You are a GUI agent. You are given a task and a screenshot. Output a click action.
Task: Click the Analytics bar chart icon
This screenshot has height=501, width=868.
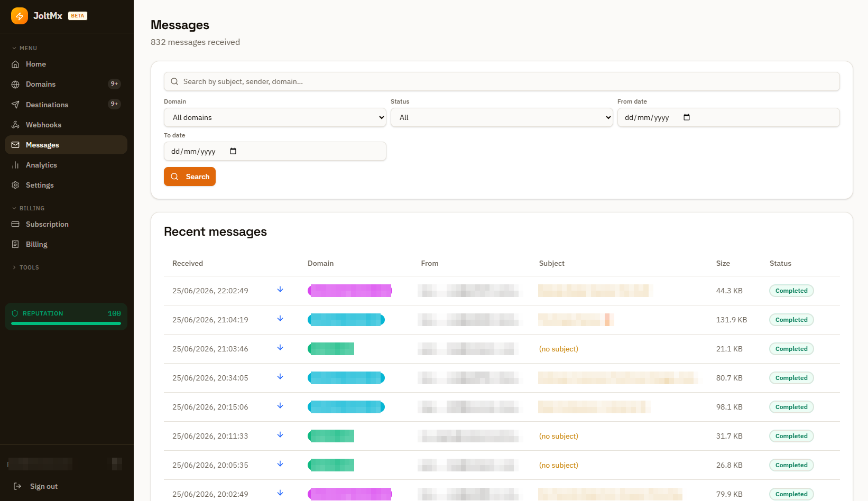tap(15, 165)
